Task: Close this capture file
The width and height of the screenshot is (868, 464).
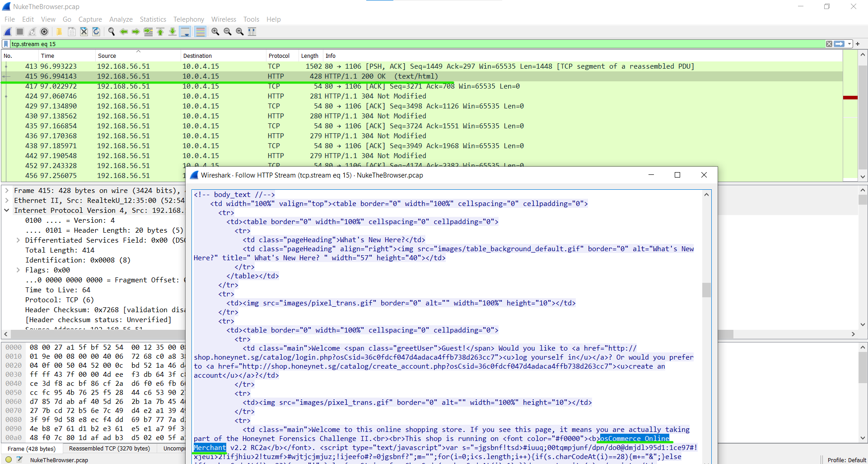Action: tap(84, 32)
